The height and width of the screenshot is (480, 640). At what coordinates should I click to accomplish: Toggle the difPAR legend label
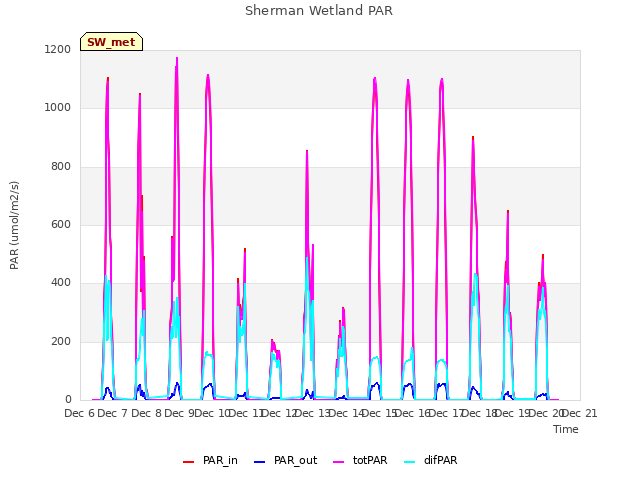(x=440, y=460)
